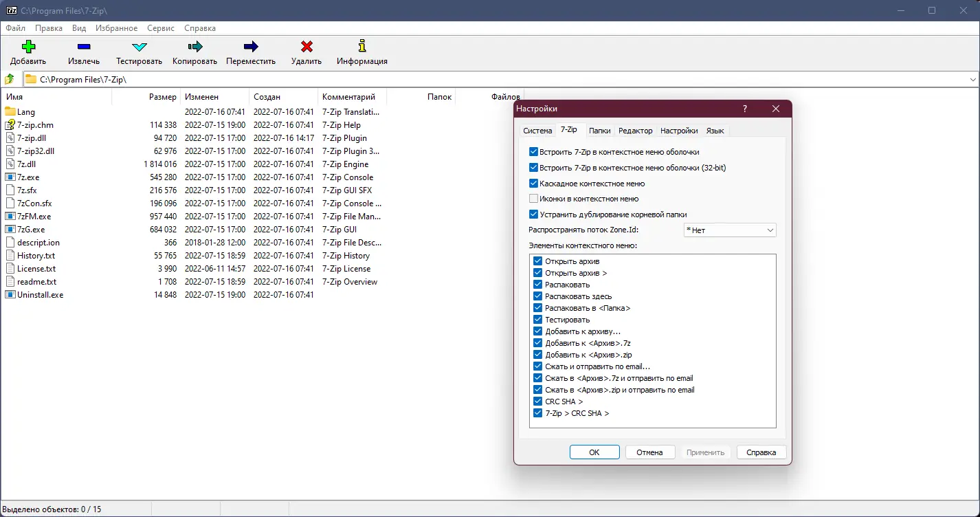This screenshot has width=980, height=517.
Task: Uncheck 7-Zip > CRC SHA > item
Action: click(538, 413)
